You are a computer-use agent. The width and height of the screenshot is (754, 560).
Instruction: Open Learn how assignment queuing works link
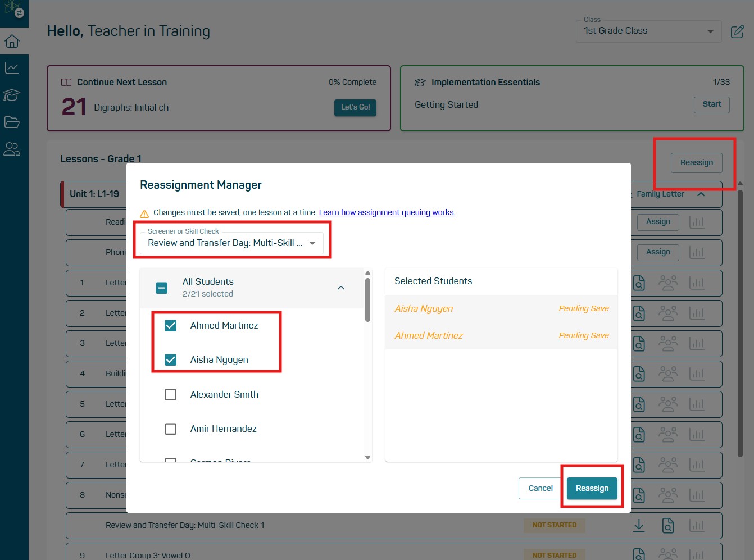coord(387,212)
